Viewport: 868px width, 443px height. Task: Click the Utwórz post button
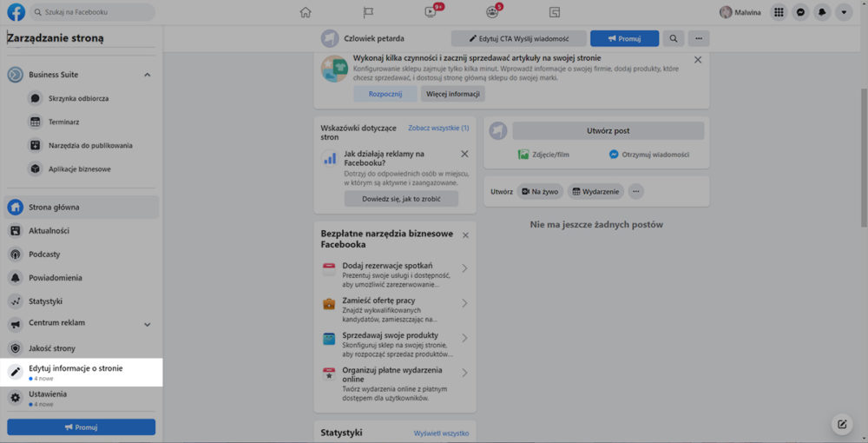point(608,130)
